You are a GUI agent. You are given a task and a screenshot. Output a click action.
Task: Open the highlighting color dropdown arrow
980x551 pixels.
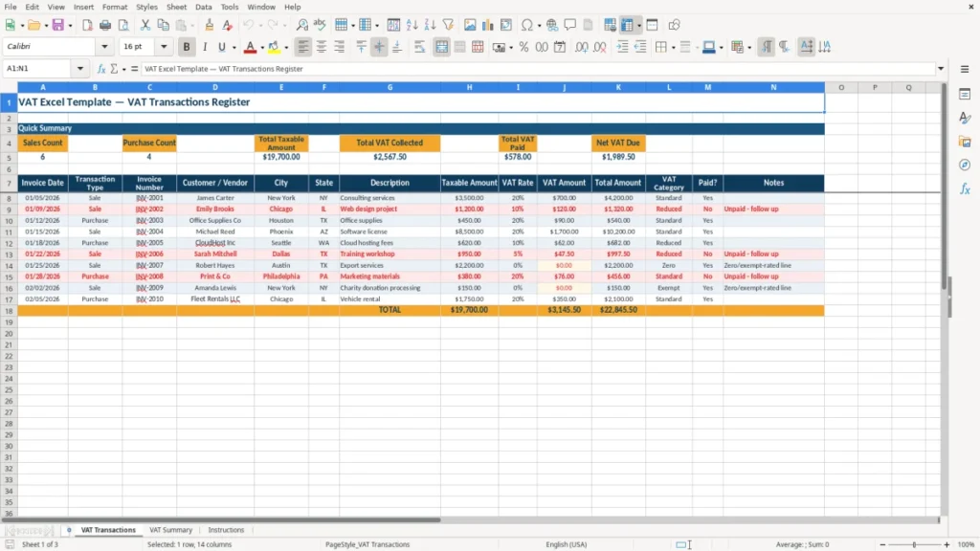[286, 48]
